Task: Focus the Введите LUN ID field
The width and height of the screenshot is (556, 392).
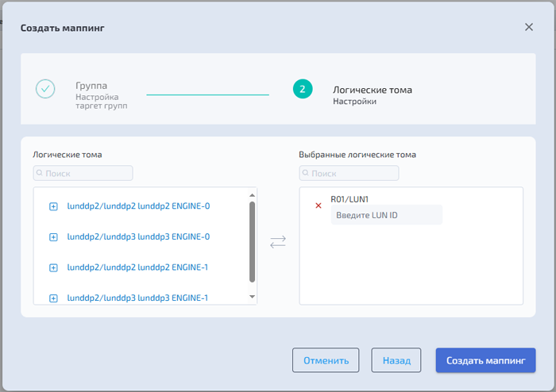Action: pyautogui.click(x=387, y=215)
